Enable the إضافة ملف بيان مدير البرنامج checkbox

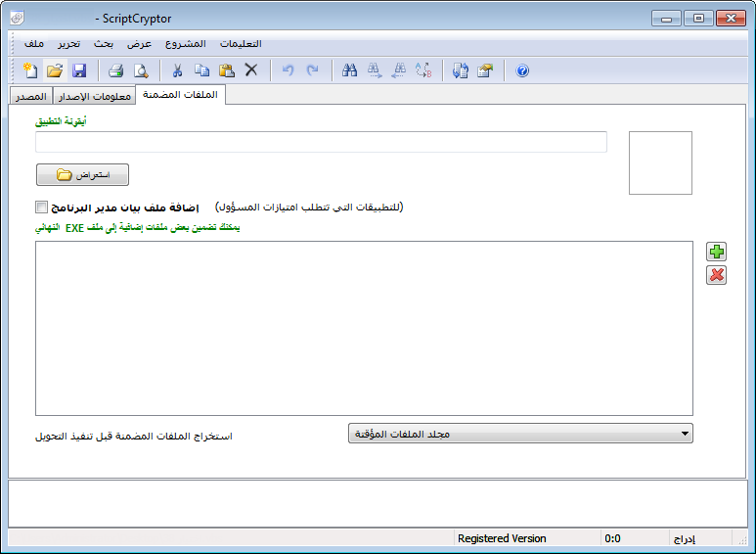coord(41,208)
